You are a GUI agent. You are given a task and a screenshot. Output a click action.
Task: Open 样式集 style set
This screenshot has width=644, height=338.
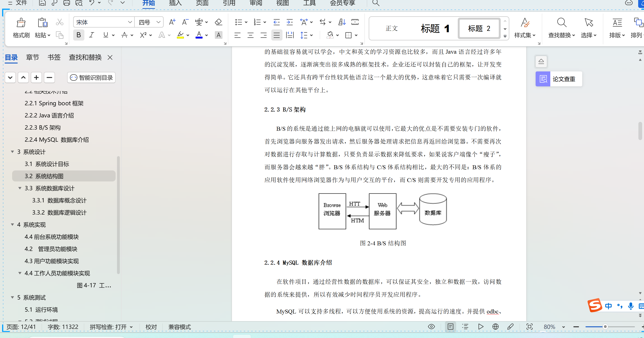[x=524, y=28]
